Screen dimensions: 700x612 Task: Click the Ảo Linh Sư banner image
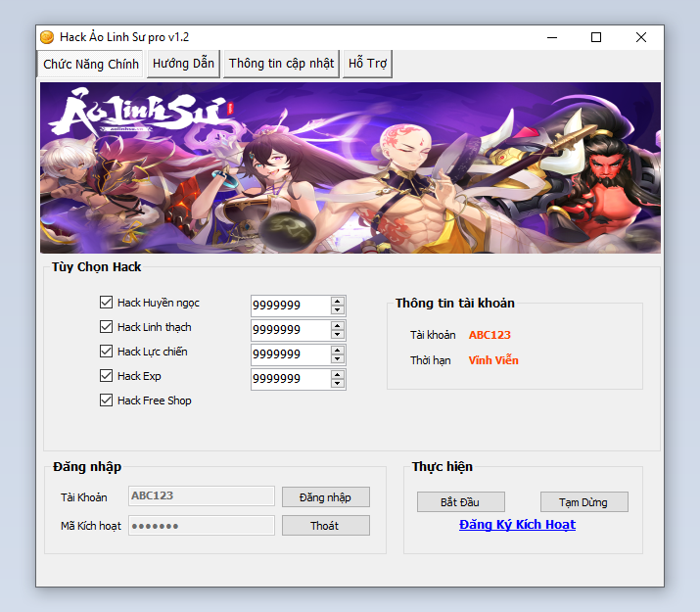pos(350,167)
